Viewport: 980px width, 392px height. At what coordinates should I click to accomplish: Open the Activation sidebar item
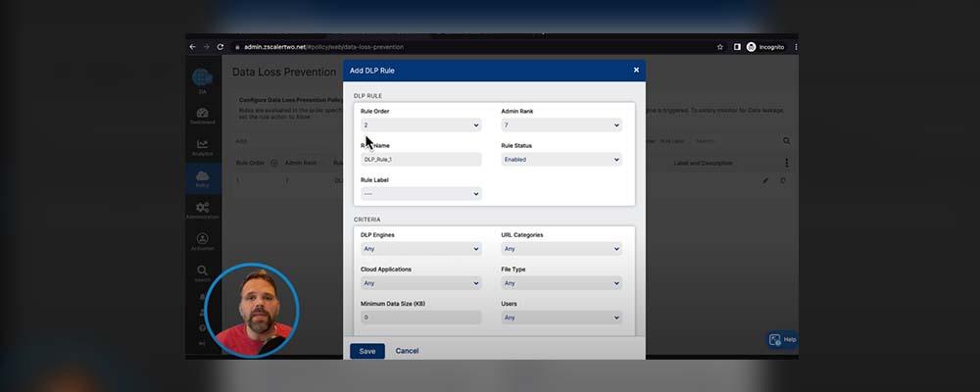(203, 242)
